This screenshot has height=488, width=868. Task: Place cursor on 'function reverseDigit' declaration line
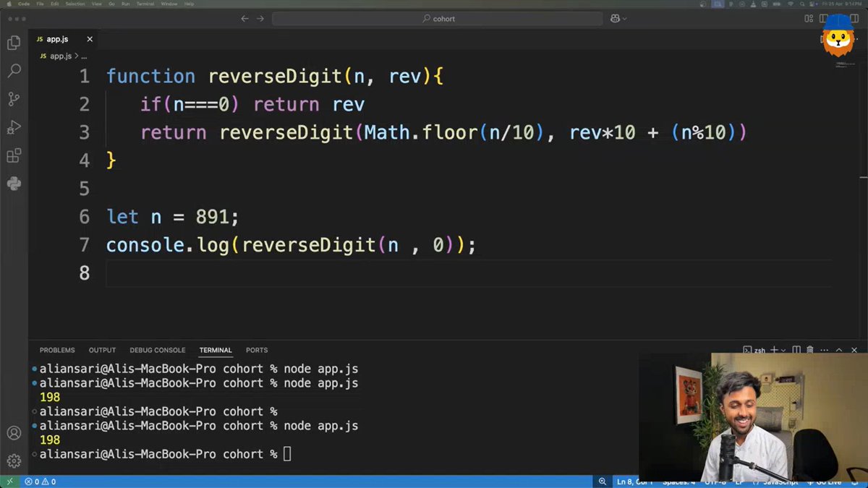click(274, 76)
